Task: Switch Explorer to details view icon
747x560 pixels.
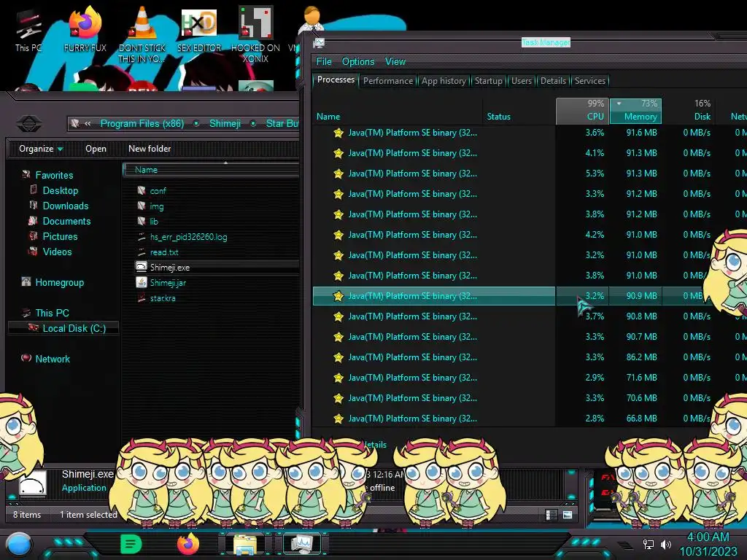Action: tap(551, 515)
